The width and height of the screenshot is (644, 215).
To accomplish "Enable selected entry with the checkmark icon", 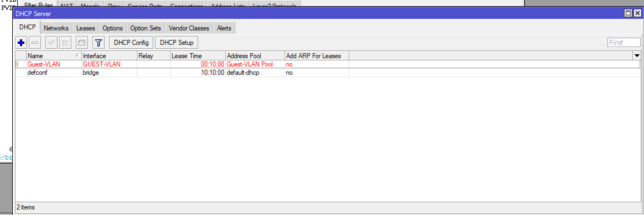I will [x=51, y=42].
